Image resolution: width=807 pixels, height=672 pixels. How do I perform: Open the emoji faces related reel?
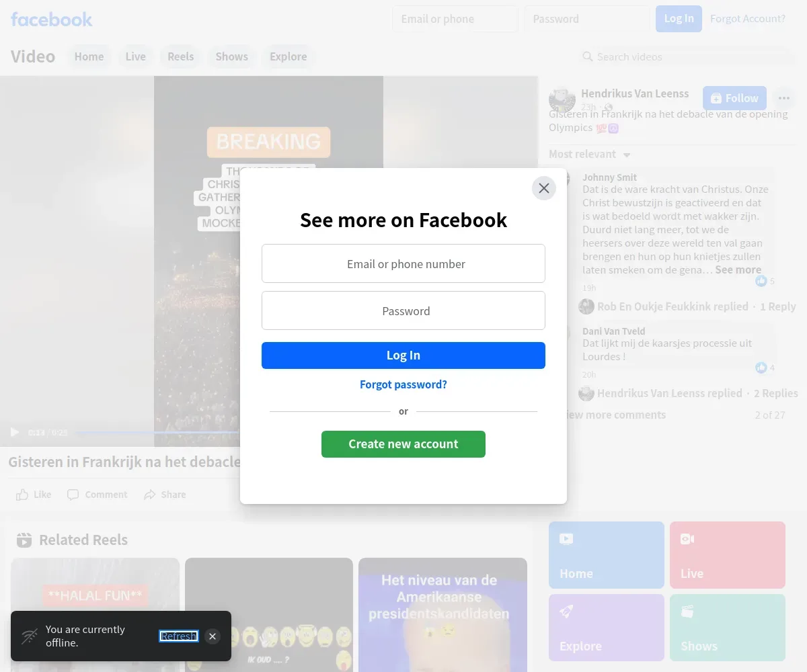point(269,615)
